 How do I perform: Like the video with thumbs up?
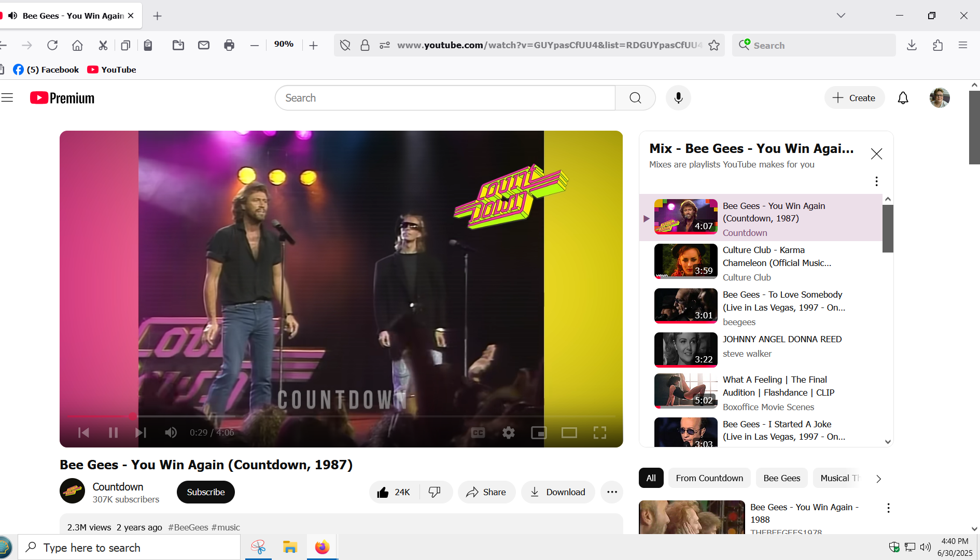coord(394,492)
